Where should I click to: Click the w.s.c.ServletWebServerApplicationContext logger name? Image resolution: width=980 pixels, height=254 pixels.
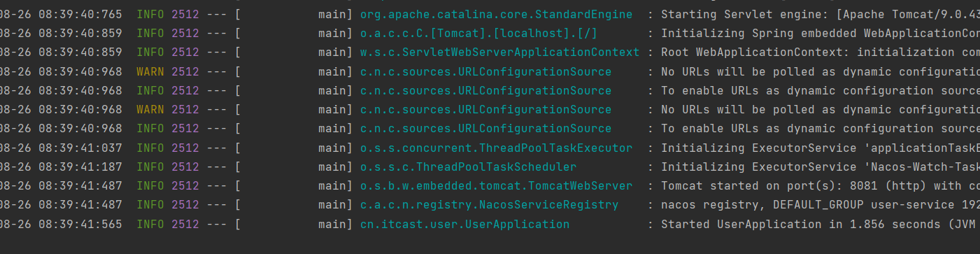pos(499,52)
